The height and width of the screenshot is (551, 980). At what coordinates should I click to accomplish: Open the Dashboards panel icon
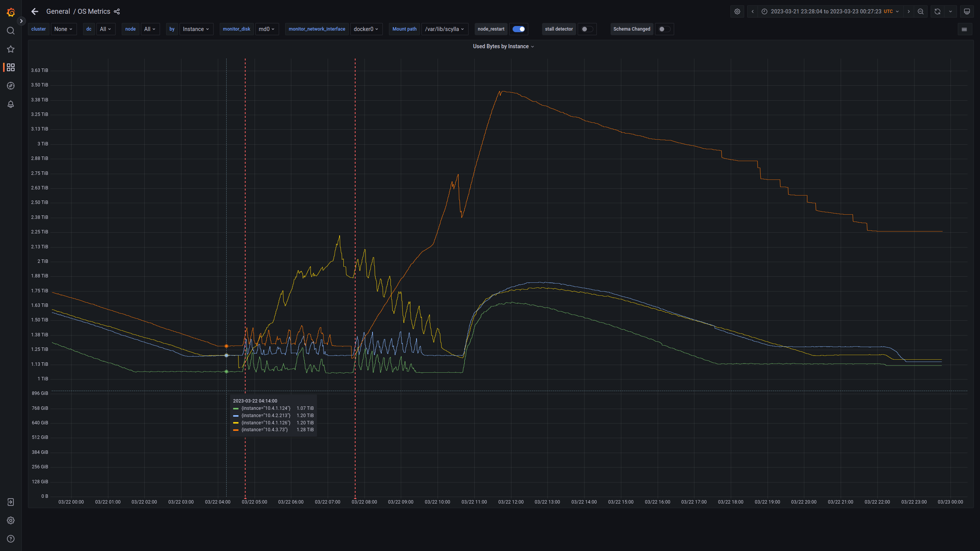tap(11, 67)
